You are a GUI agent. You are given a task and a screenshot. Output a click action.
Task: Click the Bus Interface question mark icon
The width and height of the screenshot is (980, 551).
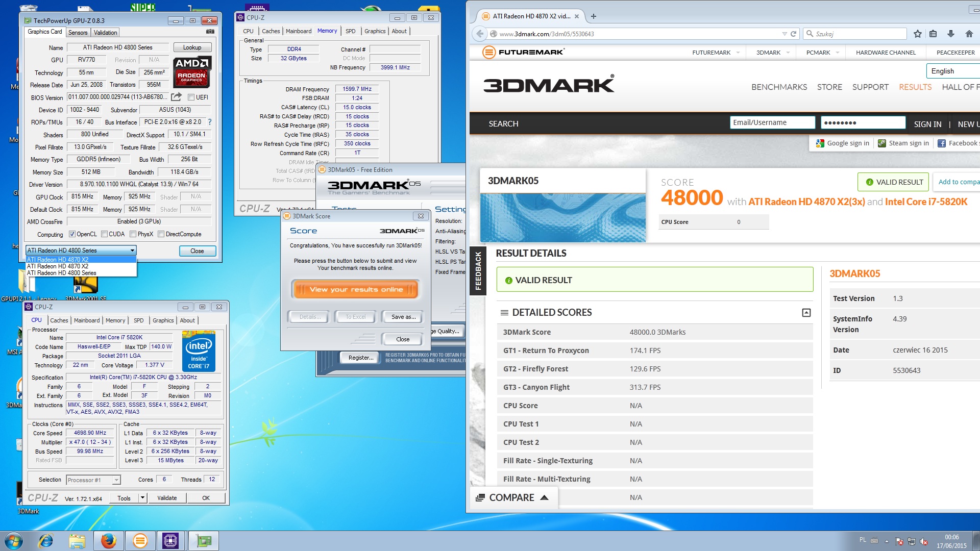click(210, 122)
